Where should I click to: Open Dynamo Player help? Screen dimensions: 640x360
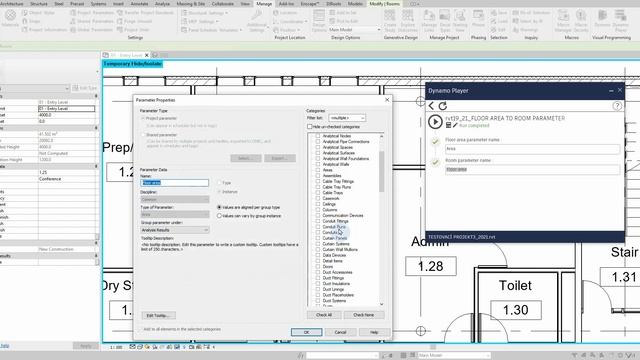click(x=617, y=106)
